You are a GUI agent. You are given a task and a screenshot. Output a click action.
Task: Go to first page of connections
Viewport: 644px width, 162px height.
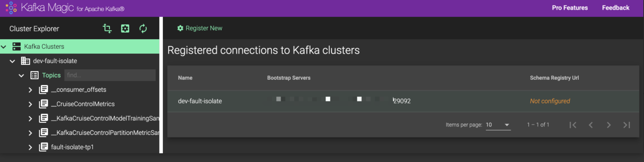(x=573, y=125)
